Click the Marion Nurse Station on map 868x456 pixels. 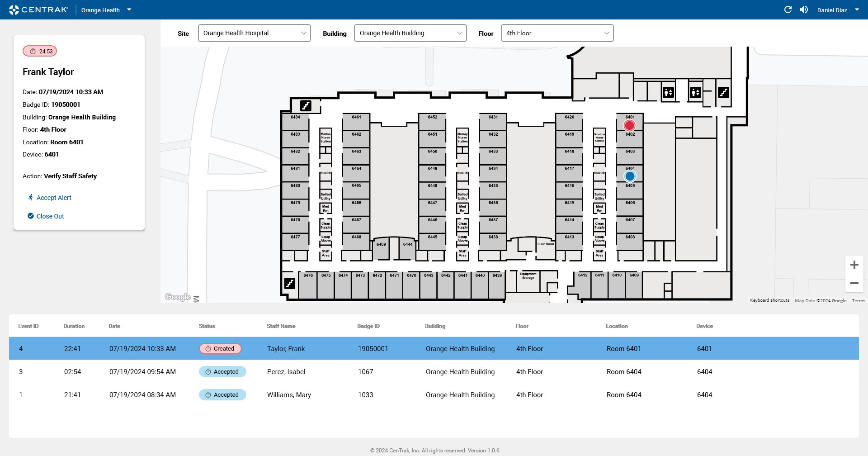pos(325,138)
